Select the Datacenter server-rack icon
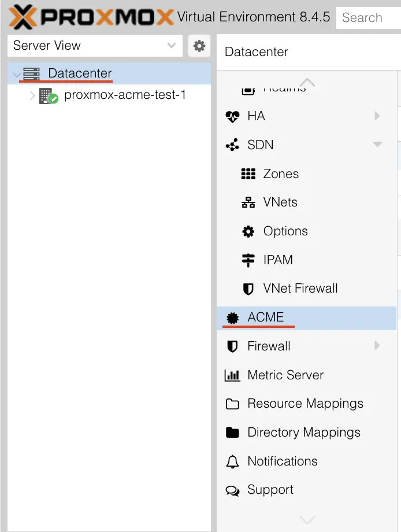 click(31, 73)
